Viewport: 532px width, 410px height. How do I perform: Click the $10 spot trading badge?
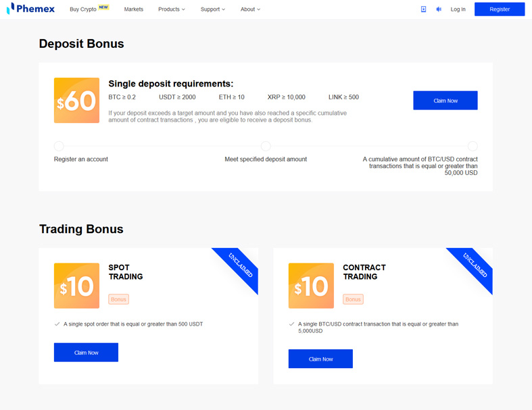[76, 286]
